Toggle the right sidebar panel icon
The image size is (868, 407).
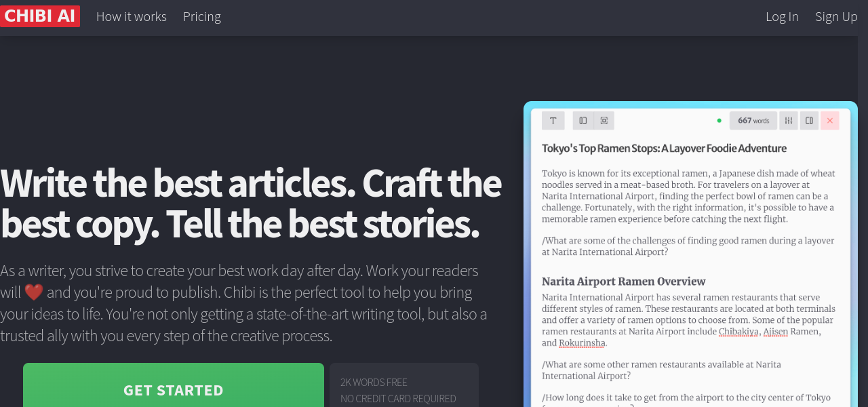(809, 121)
